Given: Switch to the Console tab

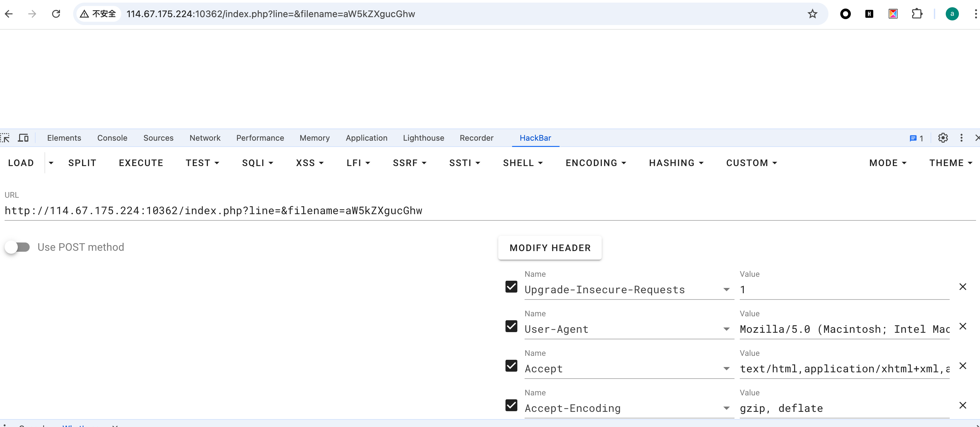Looking at the screenshot, I should pos(112,138).
